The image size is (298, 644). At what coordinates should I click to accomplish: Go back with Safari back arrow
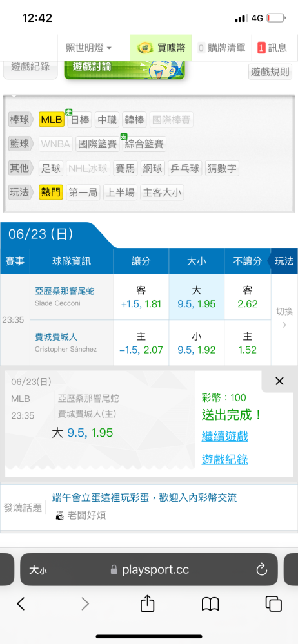coord(21,604)
